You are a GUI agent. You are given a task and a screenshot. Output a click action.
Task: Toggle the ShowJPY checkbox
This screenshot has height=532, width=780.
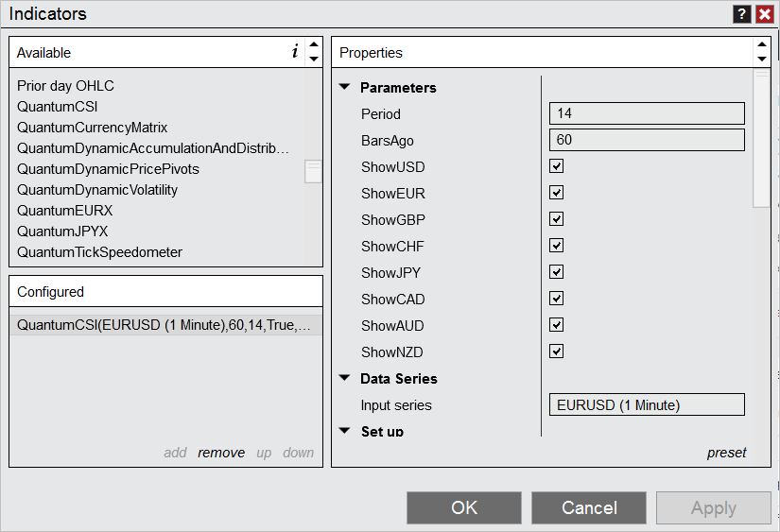pos(556,272)
